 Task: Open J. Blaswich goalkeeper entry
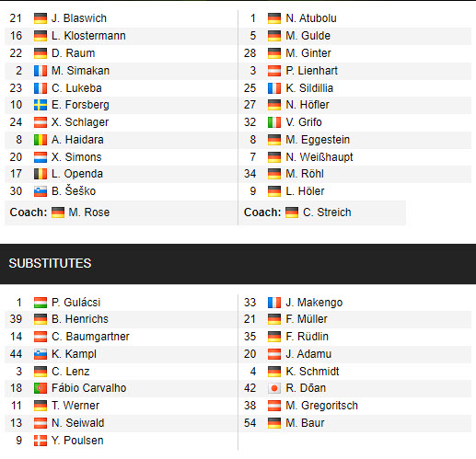79,18
